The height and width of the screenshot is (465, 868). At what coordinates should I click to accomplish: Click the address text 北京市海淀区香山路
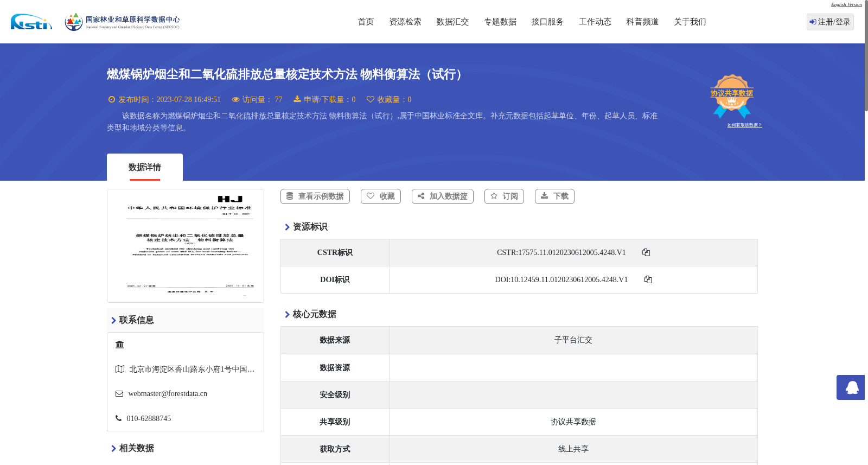[x=192, y=369]
